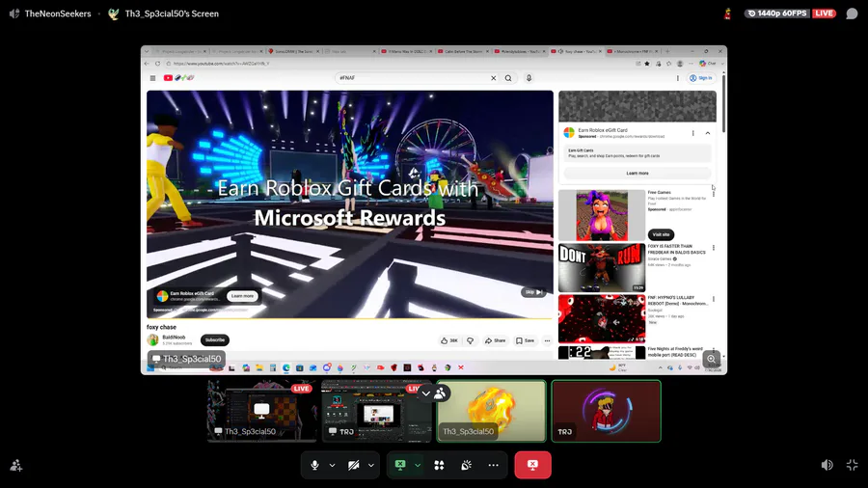The image size is (868, 488).
Task: Collapse the Earn Roblox eGift Card ad
Action: 708,133
